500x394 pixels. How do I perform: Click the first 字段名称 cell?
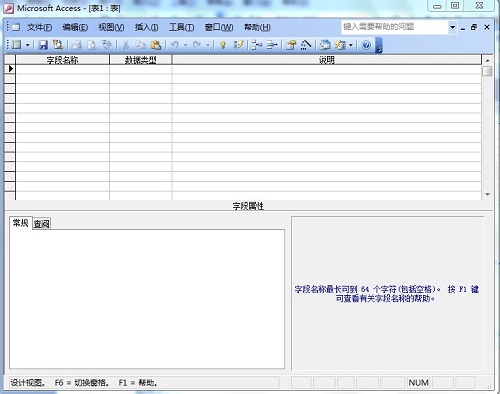click(62, 69)
